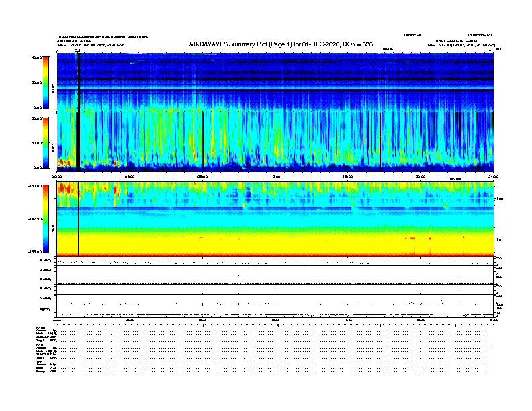Click the top-right position coordinates text
This screenshot has width=532, height=411.
(x=461, y=45)
